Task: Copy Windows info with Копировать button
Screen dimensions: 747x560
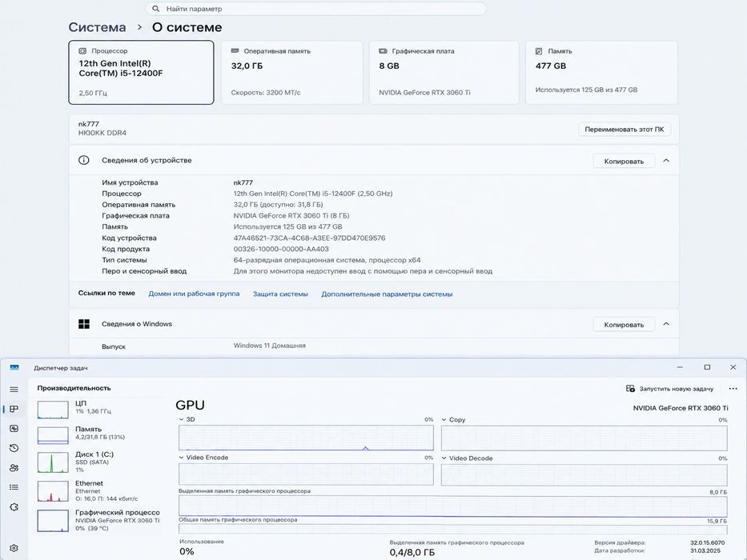Action: click(624, 324)
